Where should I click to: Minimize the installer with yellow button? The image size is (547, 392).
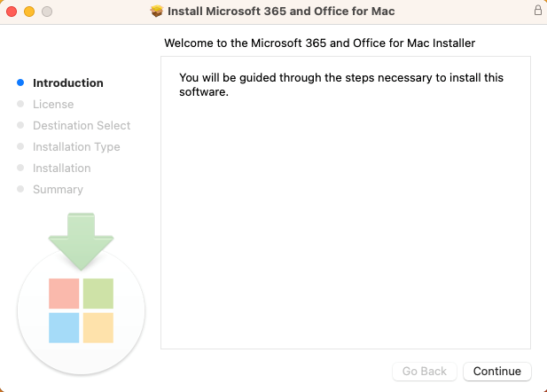click(x=29, y=12)
